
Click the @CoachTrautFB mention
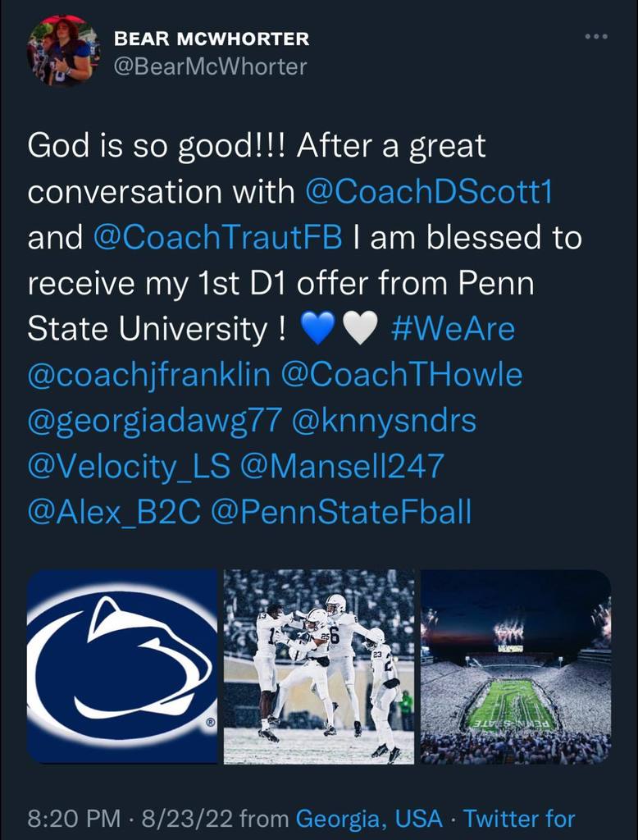click(x=221, y=238)
